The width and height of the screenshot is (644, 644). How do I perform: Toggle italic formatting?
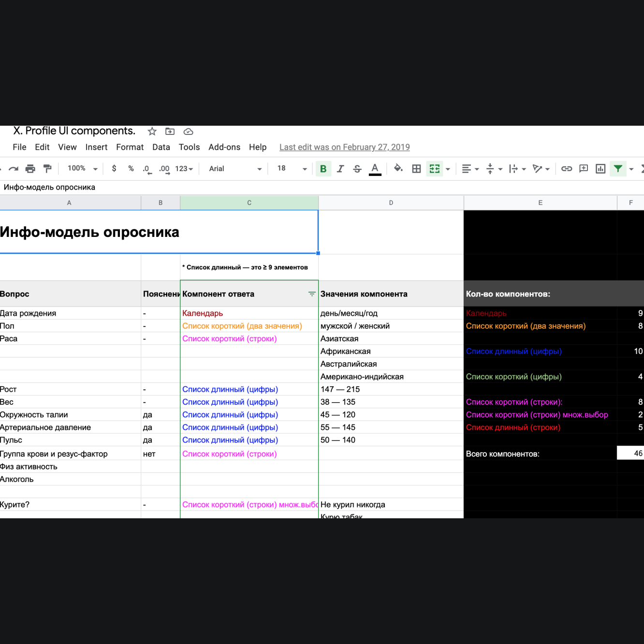[340, 169]
